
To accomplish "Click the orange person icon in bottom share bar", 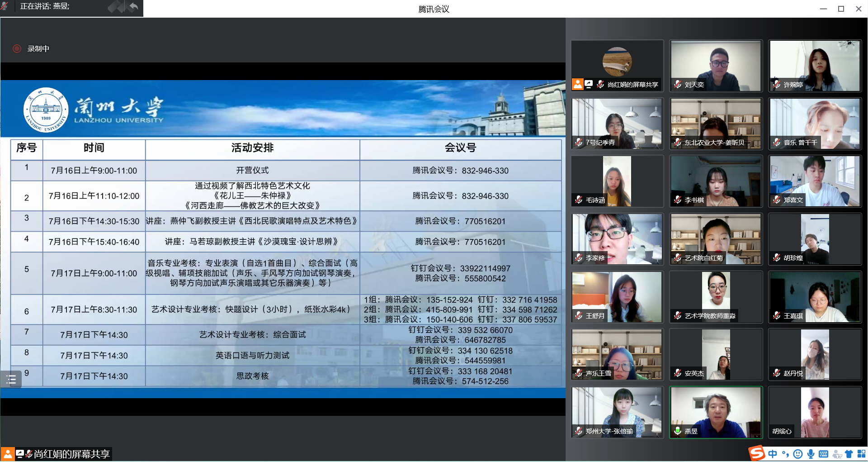I will click(x=7, y=454).
